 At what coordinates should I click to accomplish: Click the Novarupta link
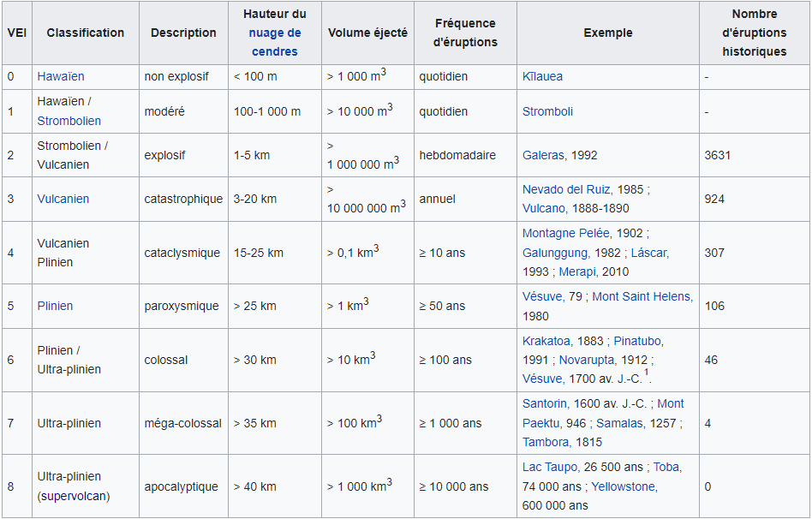click(x=587, y=360)
